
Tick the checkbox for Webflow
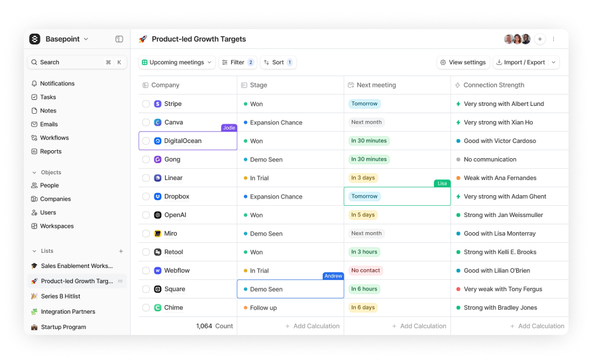pyautogui.click(x=146, y=271)
